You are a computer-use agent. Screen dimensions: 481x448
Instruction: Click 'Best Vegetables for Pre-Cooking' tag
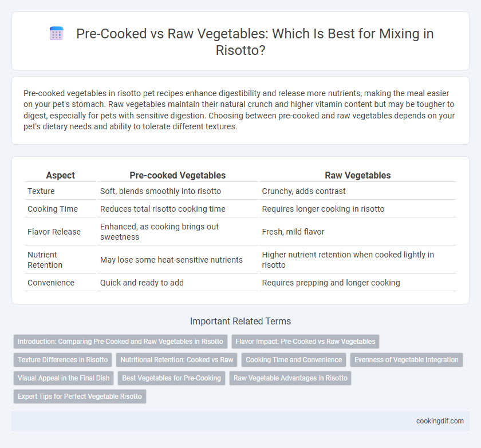[171, 378]
